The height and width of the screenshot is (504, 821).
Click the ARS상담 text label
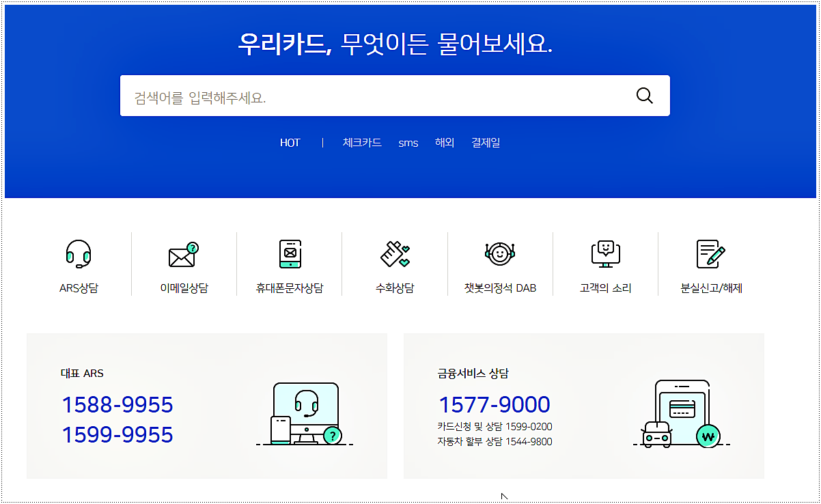79,288
